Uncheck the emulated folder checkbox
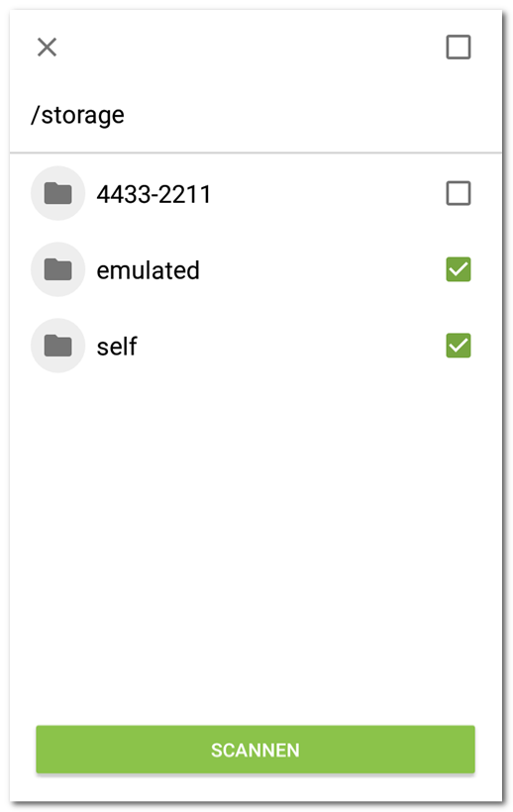Screen dimensions: 513x812 (459, 269)
